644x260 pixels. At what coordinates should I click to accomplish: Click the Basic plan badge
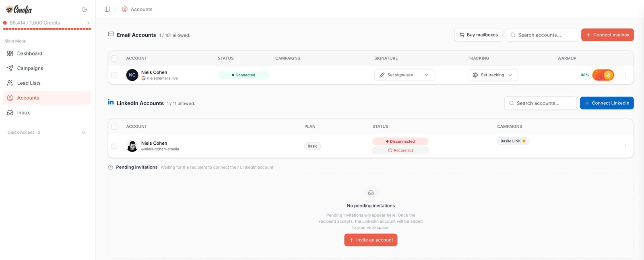pos(313,146)
